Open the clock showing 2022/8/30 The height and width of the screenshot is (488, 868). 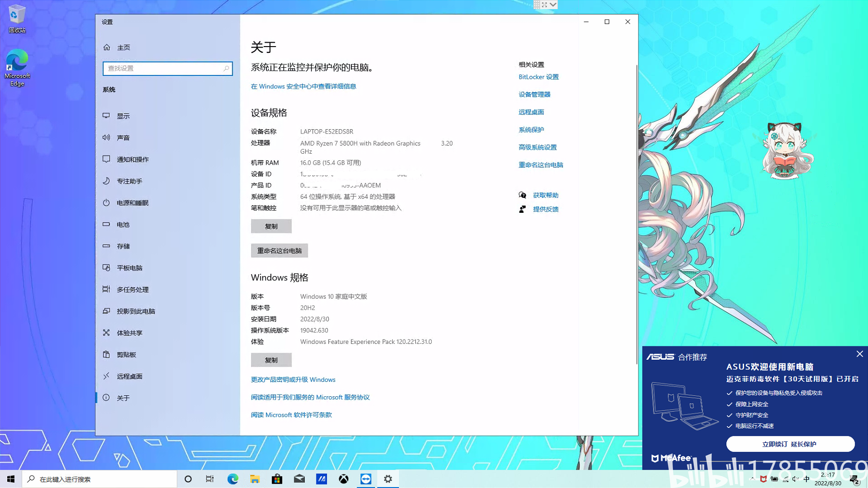pyautogui.click(x=828, y=479)
